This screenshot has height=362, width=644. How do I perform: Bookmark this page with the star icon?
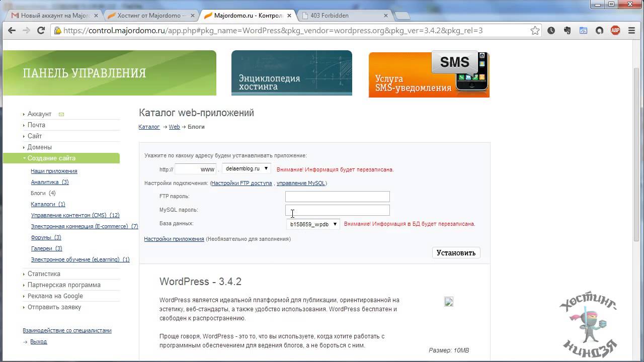535,31
